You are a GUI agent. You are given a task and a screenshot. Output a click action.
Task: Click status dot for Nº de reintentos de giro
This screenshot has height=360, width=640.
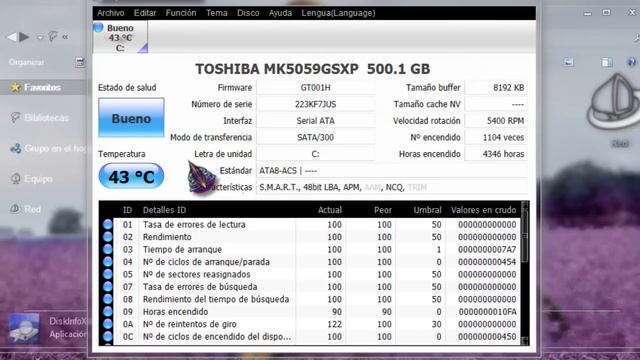pos(108,324)
